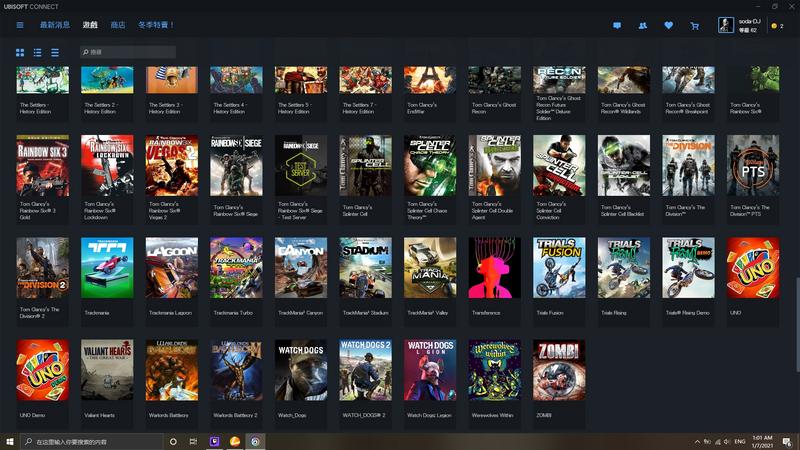Image resolution: width=800 pixels, height=450 pixels.
Task: Open Rainbow Six 3 Gold cover
Action: 42,165
